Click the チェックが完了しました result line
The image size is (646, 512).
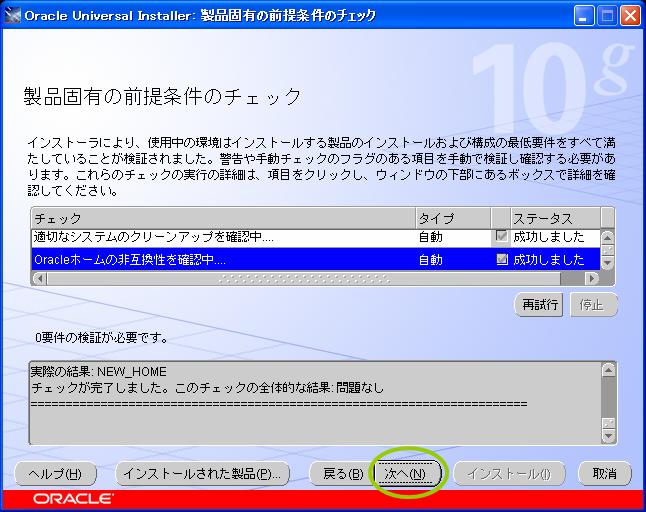[207, 388]
